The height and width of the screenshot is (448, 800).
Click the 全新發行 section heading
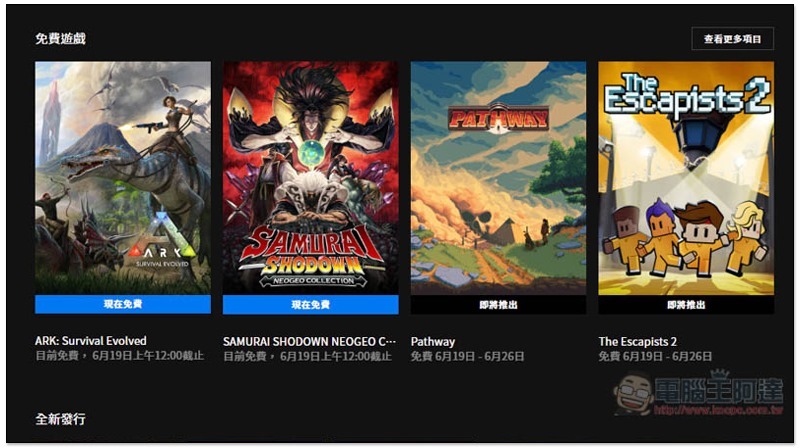(x=60, y=419)
